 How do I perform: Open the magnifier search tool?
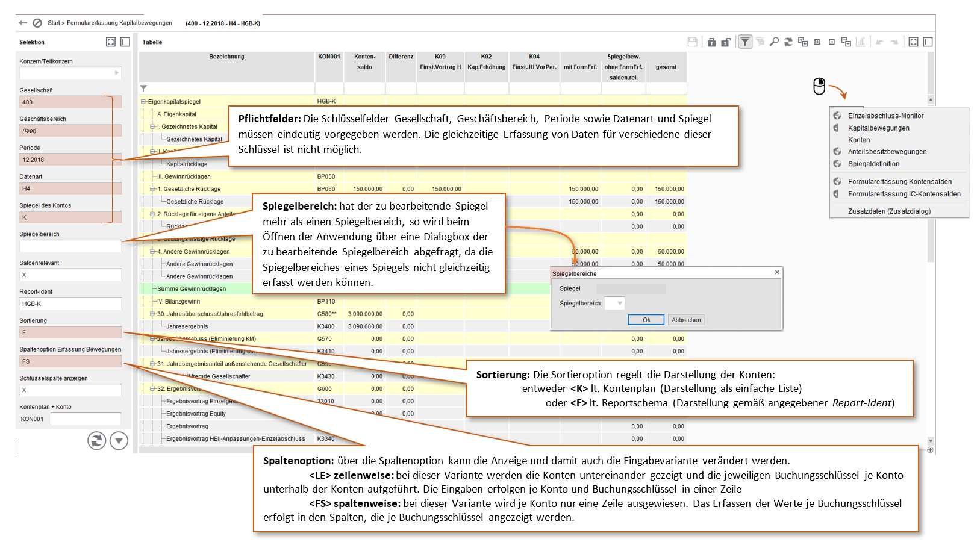point(774,42)
